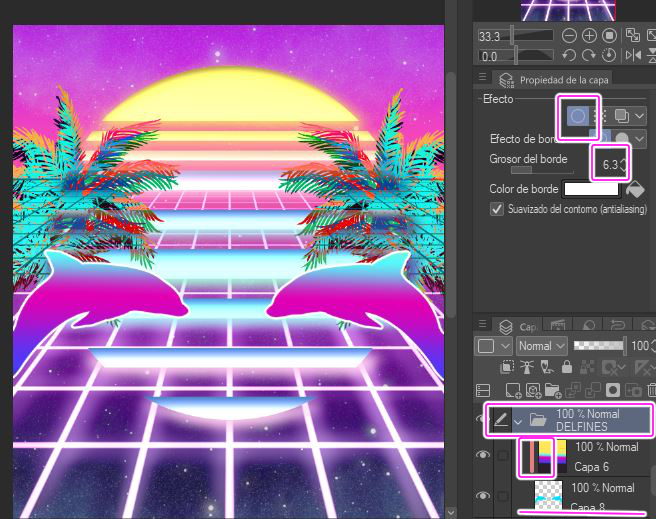Viewport: 656px width, 519px height.
Task: Click Draft layer icon
Action: click(547, 367)
